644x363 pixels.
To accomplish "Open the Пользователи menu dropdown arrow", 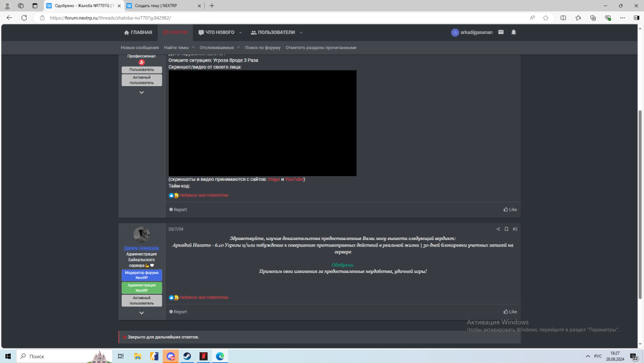I will (301, 33).
